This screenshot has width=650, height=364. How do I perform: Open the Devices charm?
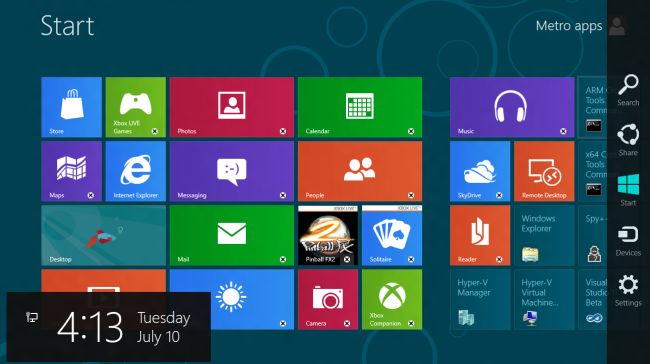628,241
